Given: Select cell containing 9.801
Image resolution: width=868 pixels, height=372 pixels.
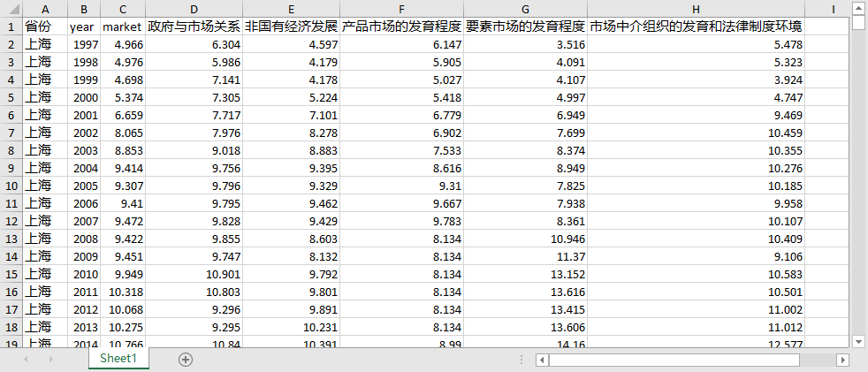Looking at the screenshot, I should (291, 292).
